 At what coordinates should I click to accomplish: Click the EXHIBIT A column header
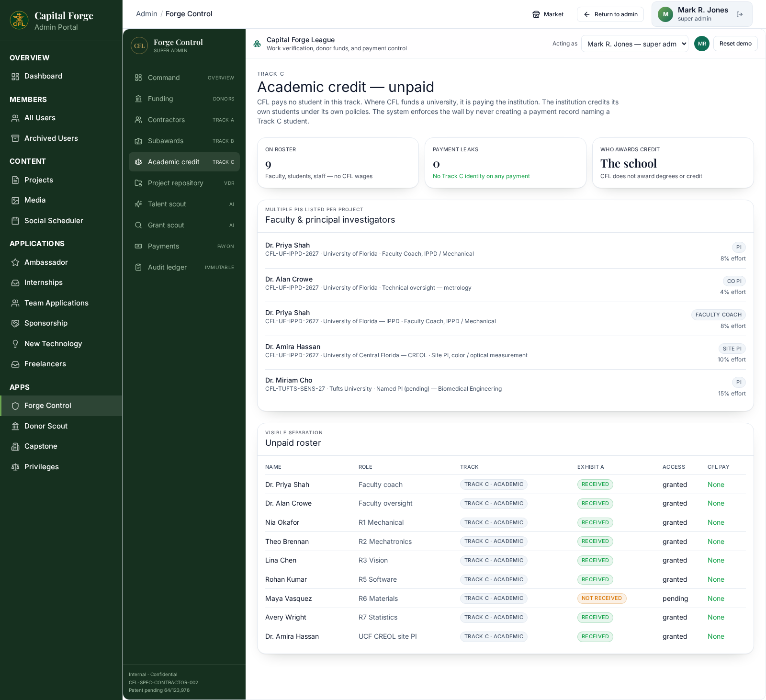(590, 467)
